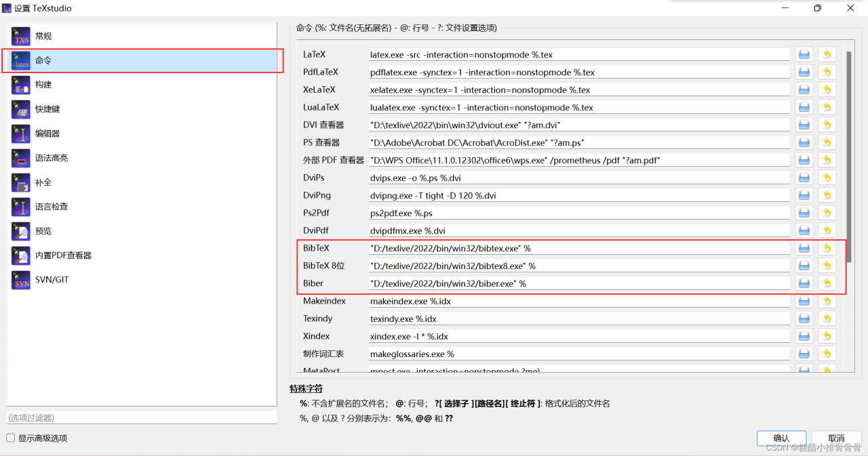Screen dimensions: 868x456
Task: Edit the 制作词汇表 command field
Action: tap(580, 354)
